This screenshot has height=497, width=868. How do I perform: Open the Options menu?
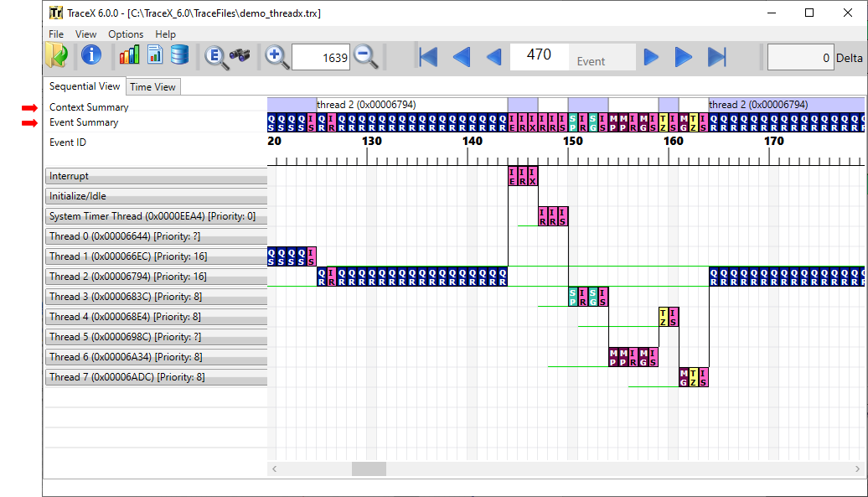coord(126,34)
